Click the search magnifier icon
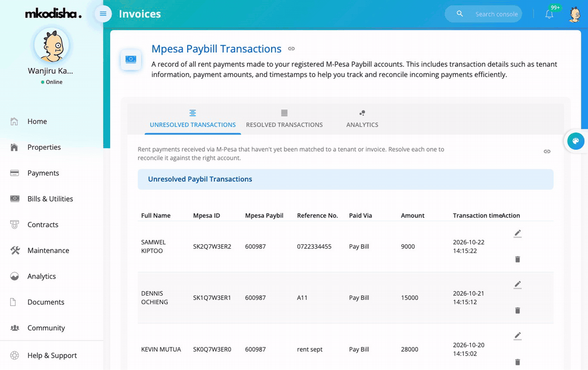The width and height of the screenshot is (588, 370). point(459,14)
